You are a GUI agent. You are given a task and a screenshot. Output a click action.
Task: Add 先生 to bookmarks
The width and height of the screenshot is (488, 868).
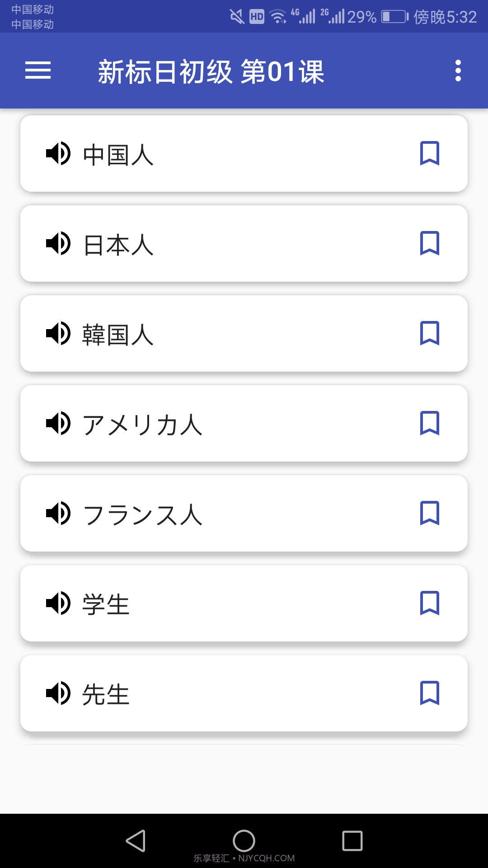429,693
